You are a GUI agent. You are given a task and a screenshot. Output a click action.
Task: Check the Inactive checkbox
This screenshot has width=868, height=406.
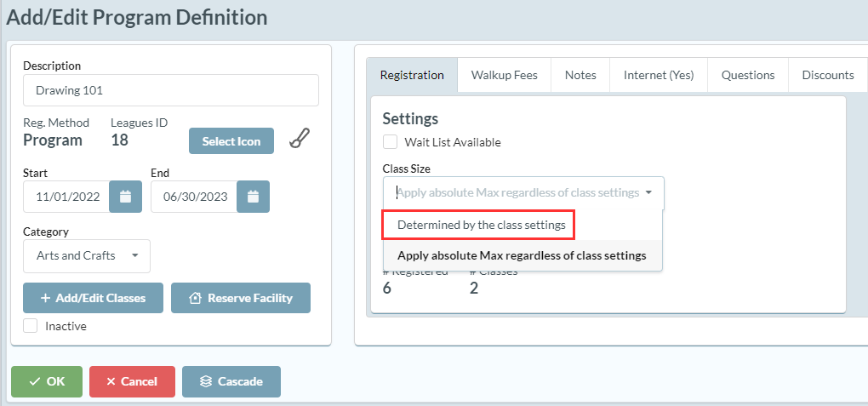(x=31, y=325)
